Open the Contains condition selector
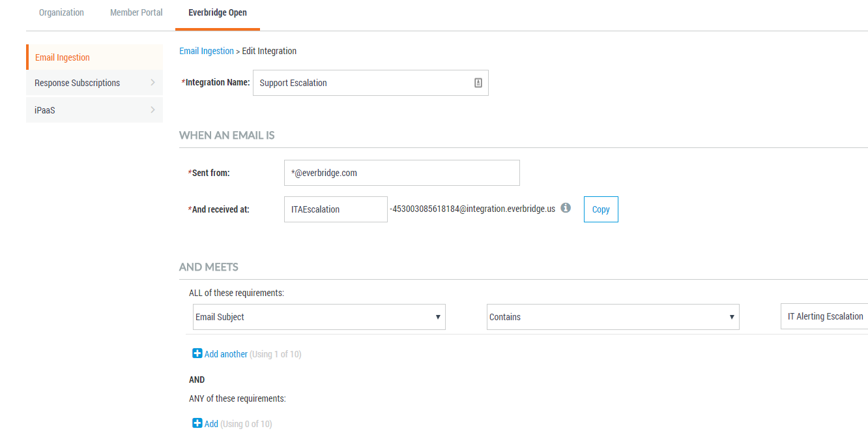This screenshot has width=868, height=433. tap(613, 316)
